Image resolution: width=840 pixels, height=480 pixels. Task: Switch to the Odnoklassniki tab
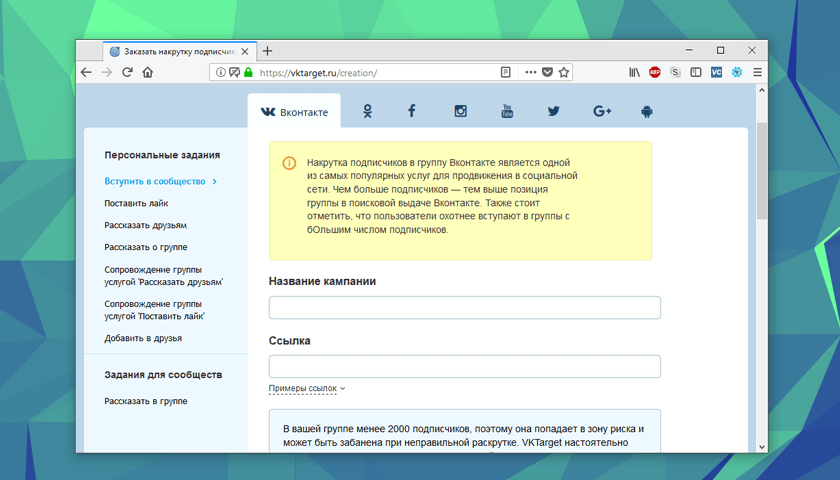coord(368,111)
